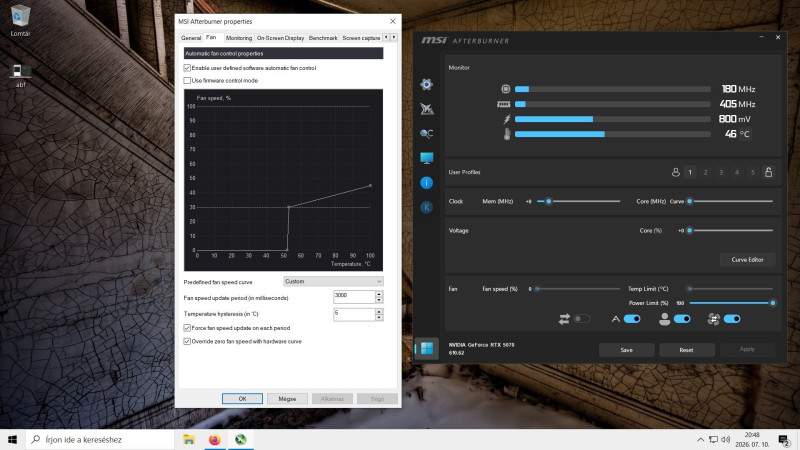
Task: Click OK in properties dialog
Action: click(x=242, y=398)
